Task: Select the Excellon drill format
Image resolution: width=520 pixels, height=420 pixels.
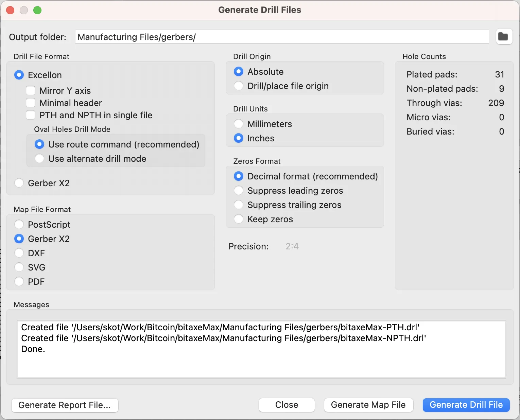Action: click(19, 75)
